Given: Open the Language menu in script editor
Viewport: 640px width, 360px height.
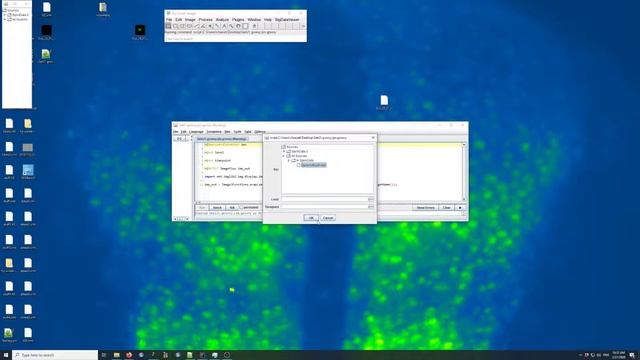Looking at the screenshot, I should (x=196, y=132).
